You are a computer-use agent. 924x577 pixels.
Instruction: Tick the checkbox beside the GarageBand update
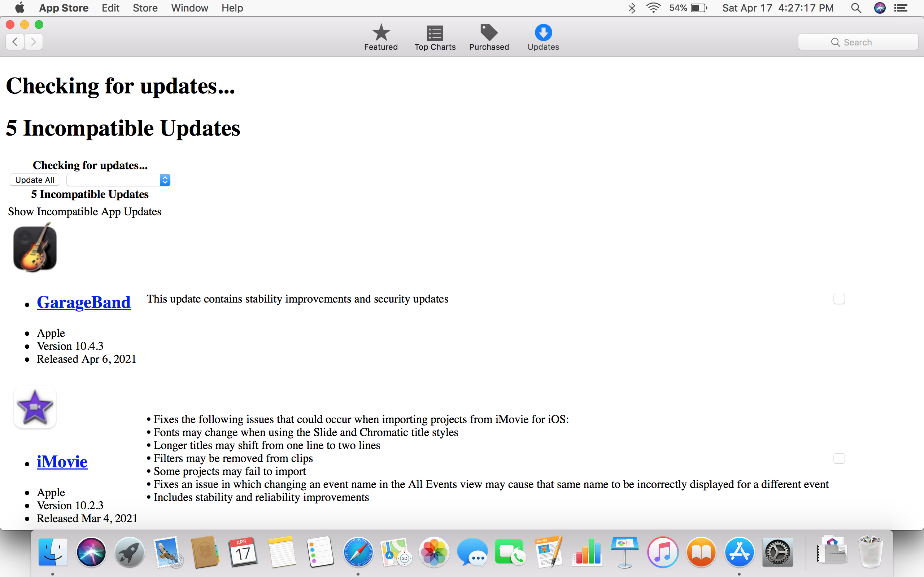coord(838,299)
